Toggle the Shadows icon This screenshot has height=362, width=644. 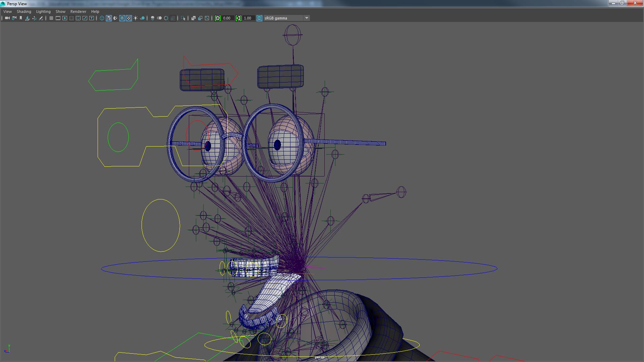(142, 18)
